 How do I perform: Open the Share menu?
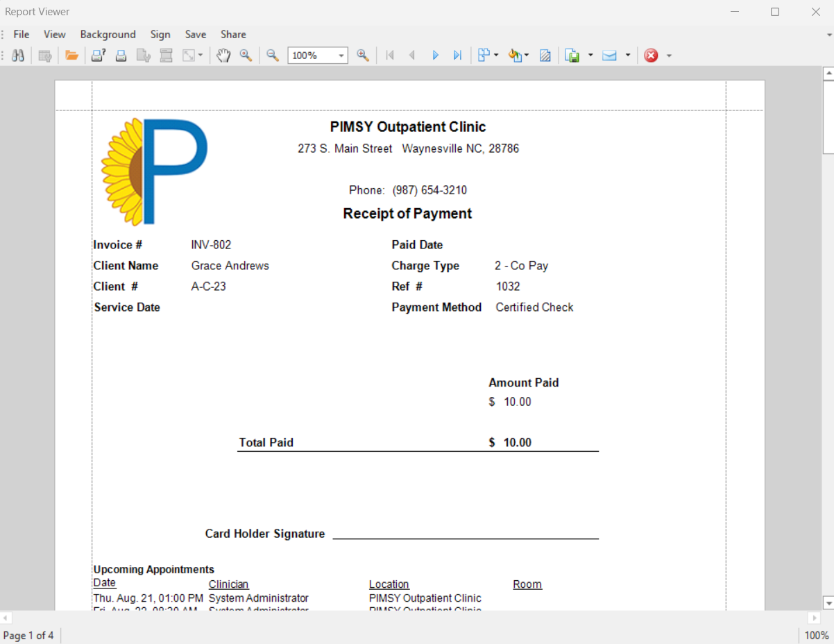[232, 34]
